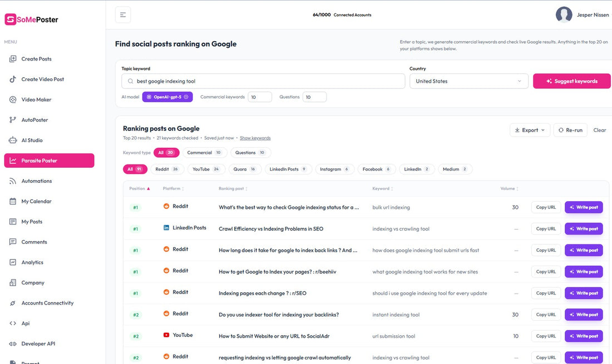Write post for the SocialAdr YouTube row
Image resolution: width=612 pixels, height=364 pixels.
[x=584, y=336]
